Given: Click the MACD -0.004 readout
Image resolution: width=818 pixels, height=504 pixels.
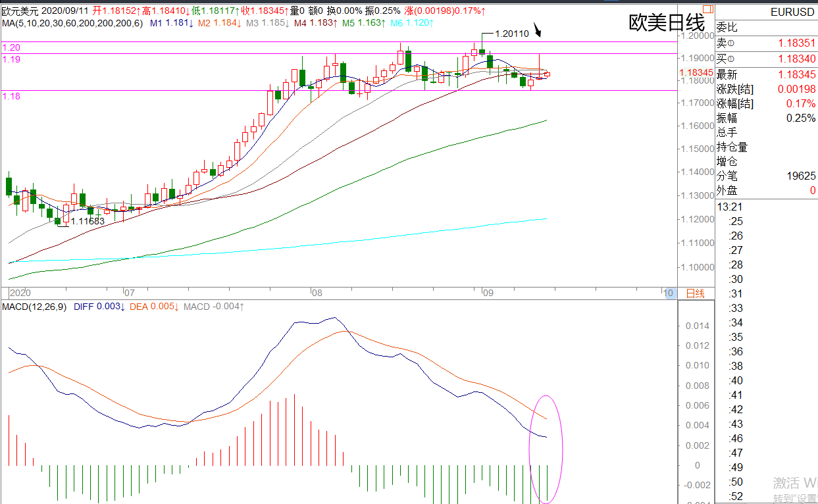Looking at the screenshot, I should [214, 307].
